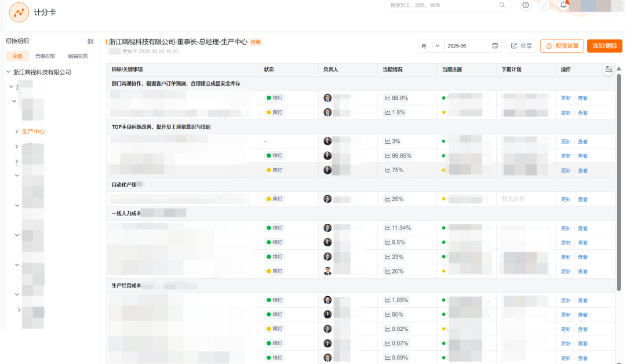Click the table's vertical scrollbar
Viewport: 626px width, 364px height.
(x=618, y=174)
